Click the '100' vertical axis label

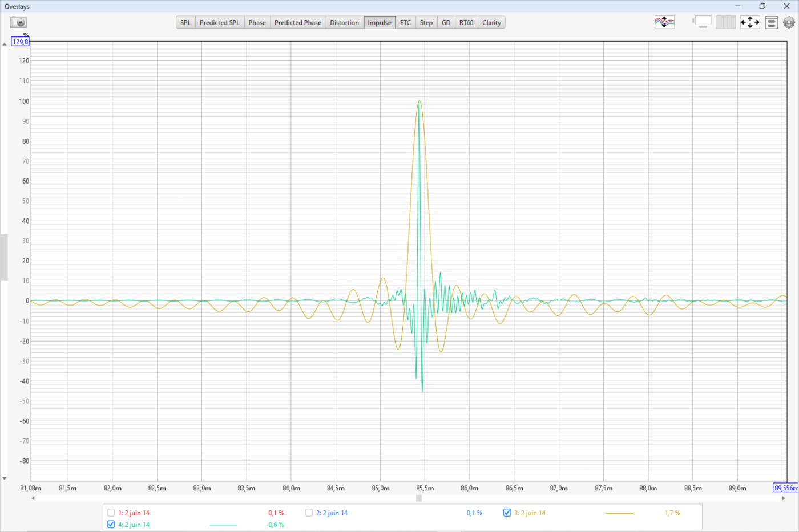[24, 101]
